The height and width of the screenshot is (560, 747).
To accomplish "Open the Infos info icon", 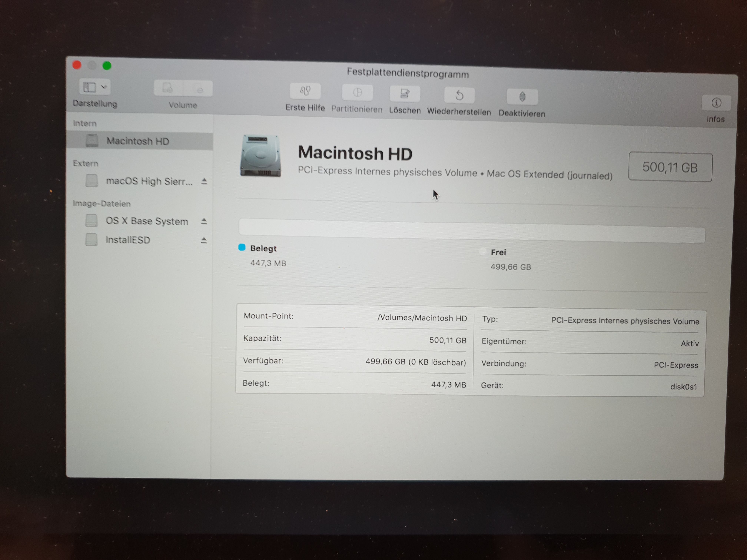I will click(x=716, y=103).
